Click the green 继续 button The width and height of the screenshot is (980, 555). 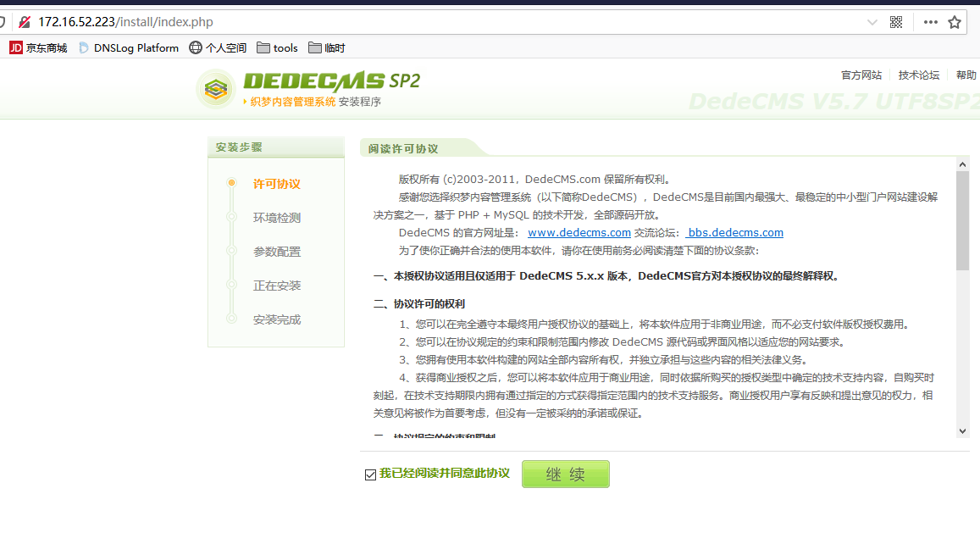click(x=566, y=474)
